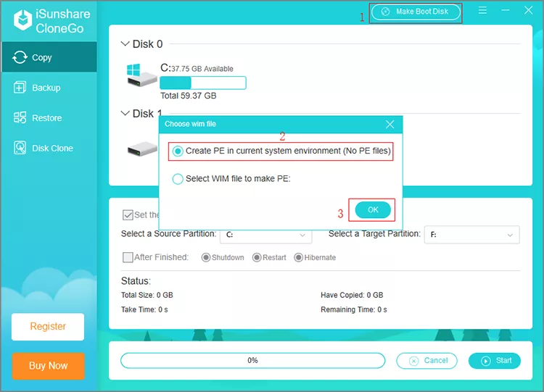Image resolution: width=544 pixels, height=392 pixels.
Task: Click the 'Choose wim file' dialog title
Action: 190,124
